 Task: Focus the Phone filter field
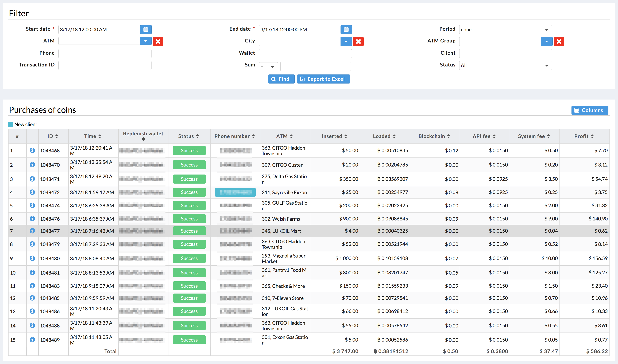(x=105, y=53)
